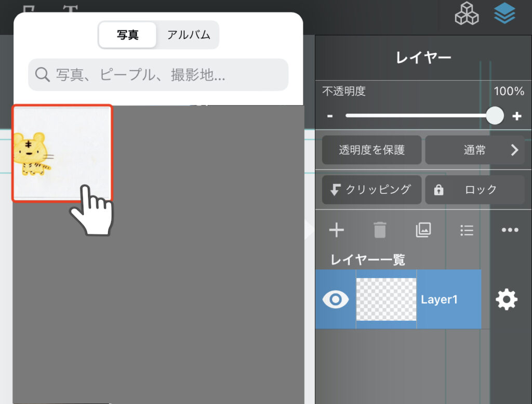The width and height of the screenshot is (532, 404).
Task: Decrease opacity with the minus button
Action: coord(330,116)
